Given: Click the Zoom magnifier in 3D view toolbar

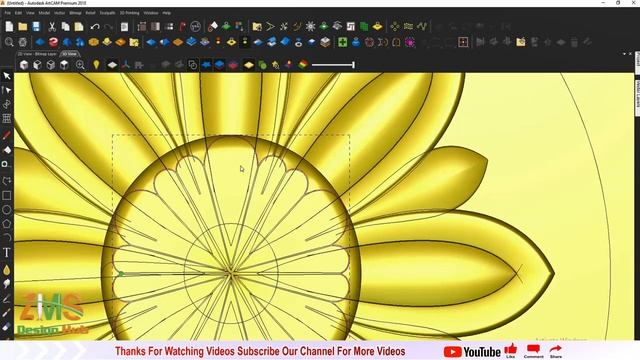Looking at the screenshot, I should 80,65.
